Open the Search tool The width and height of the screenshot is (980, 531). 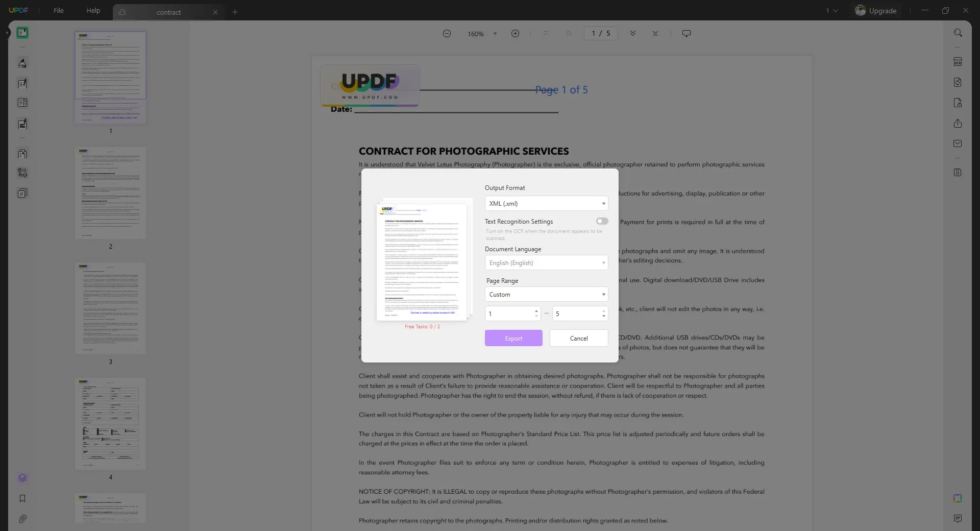tap(958, 32)
